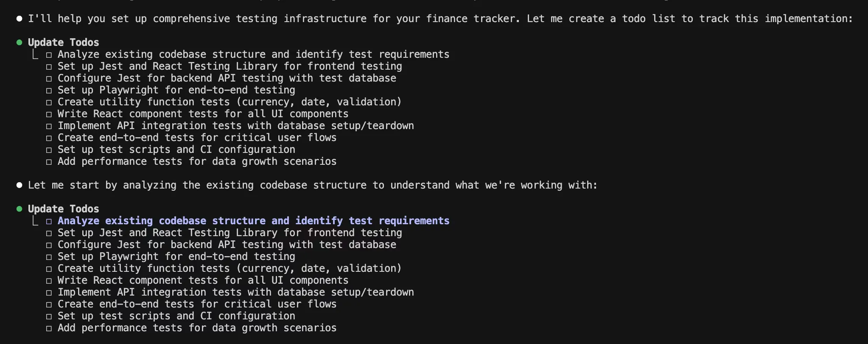
Task: Check highlighted purple "Analyze existing codebase" checkbox
Action: [x=49, y=221]
